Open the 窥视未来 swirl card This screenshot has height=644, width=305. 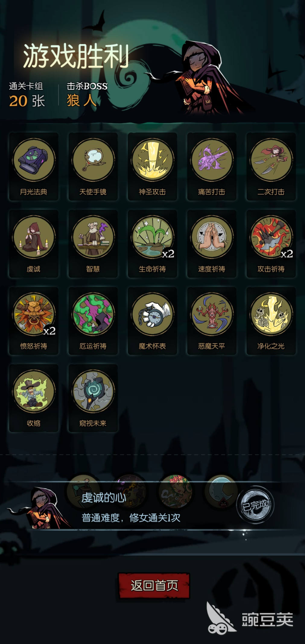click(93, 398)
